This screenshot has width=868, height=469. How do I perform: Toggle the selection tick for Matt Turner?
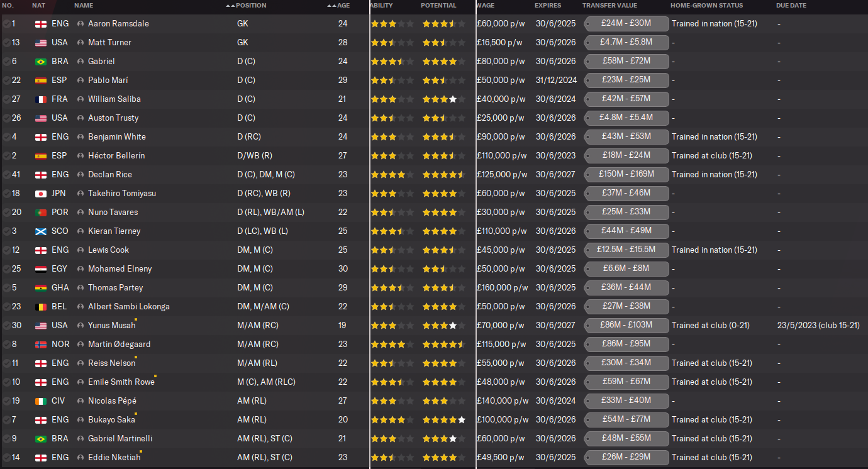click(x=6, y=43)
